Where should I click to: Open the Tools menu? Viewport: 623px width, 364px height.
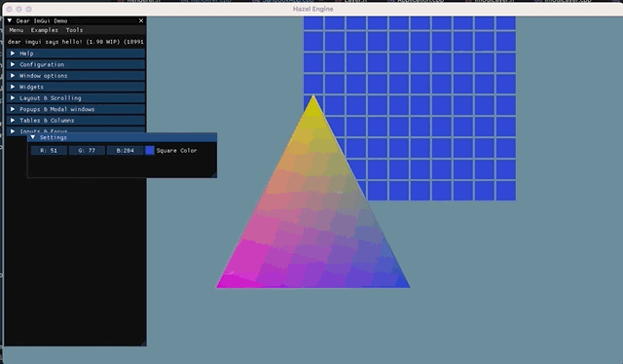point(74,30)
